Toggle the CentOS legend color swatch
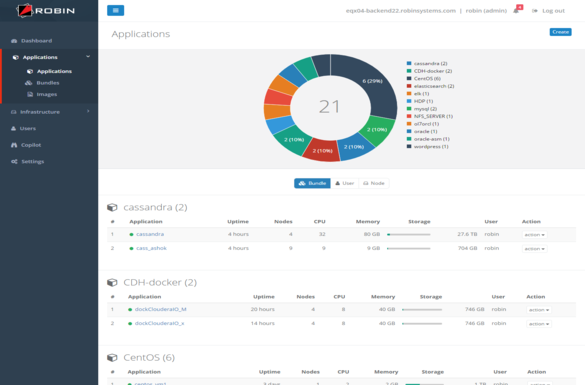585x385 pixels. (x=409, y=79)
